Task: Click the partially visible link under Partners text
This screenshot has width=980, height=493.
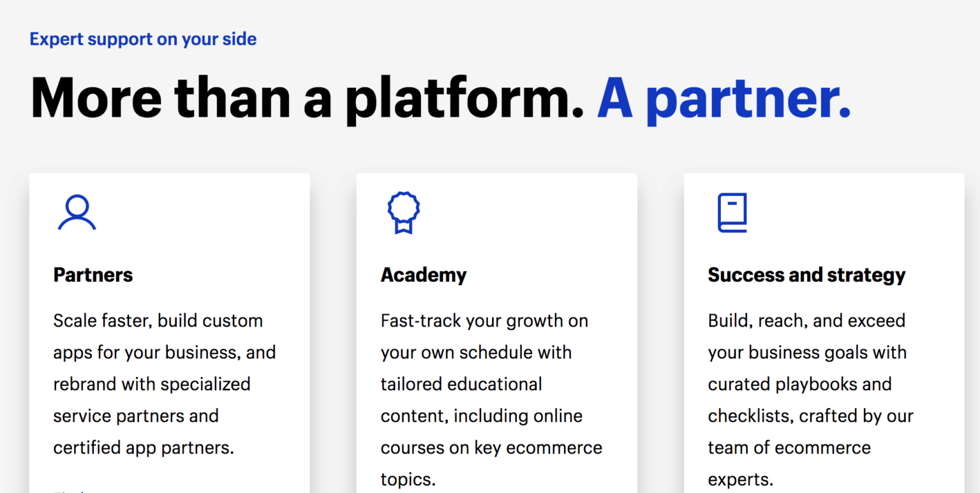Action: click(70, 491)
